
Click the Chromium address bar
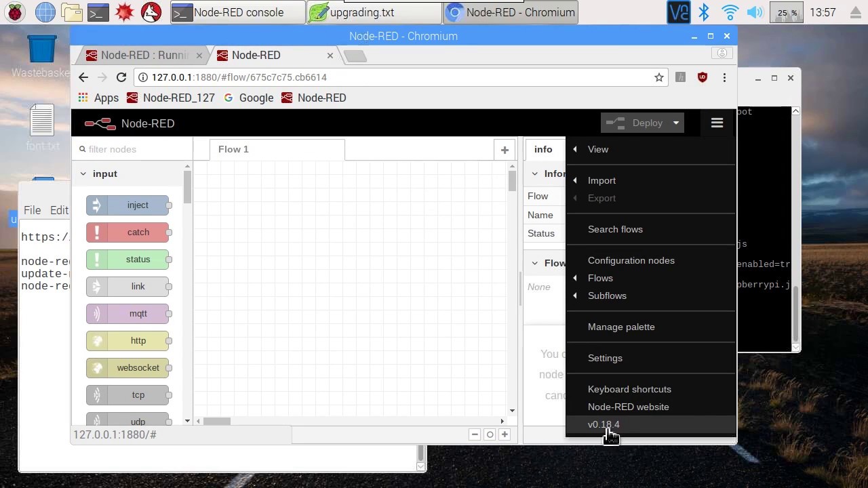click(400, 77)
